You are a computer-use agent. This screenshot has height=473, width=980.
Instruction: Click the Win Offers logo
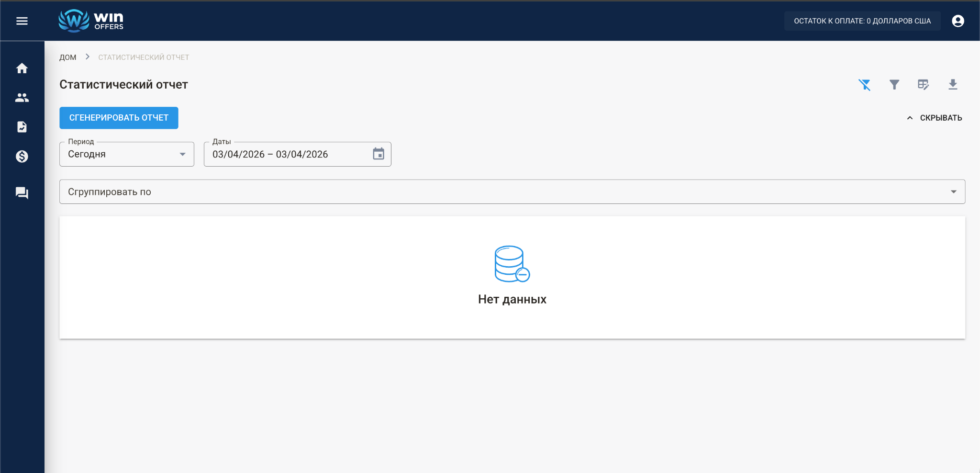pyautogui.click(x=91, y=21)
